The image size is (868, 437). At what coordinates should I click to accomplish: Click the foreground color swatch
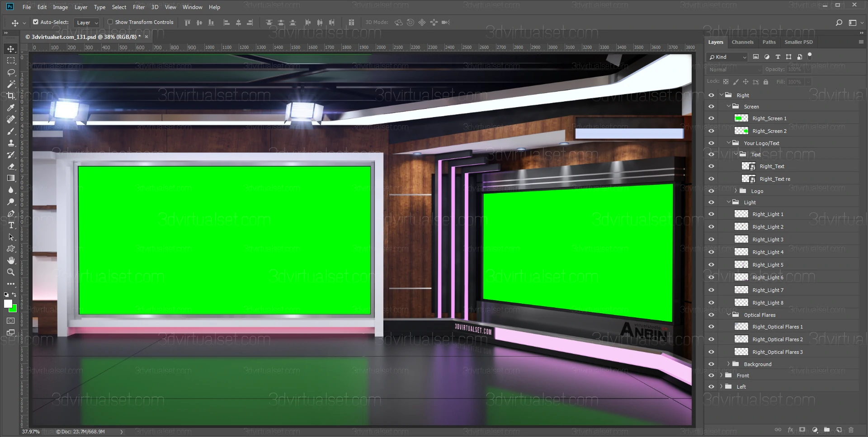pyautogui.click(x=8, y=304)
